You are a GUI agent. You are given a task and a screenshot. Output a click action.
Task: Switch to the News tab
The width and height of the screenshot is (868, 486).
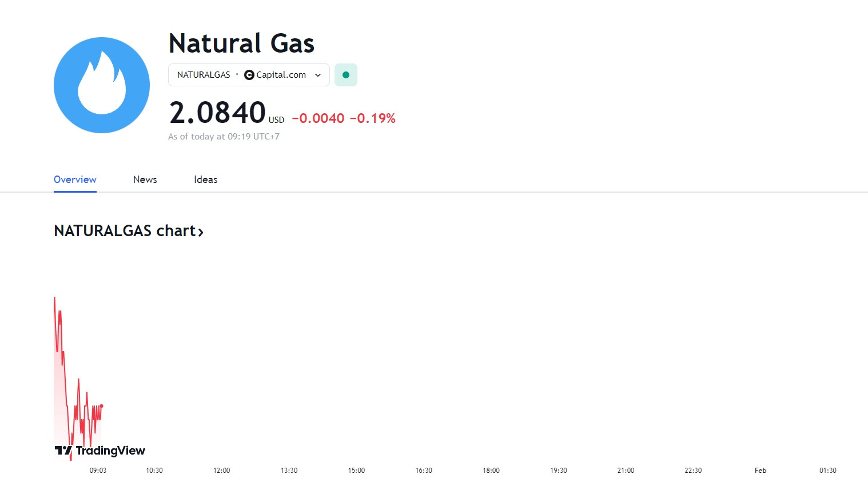coord(145,180)
